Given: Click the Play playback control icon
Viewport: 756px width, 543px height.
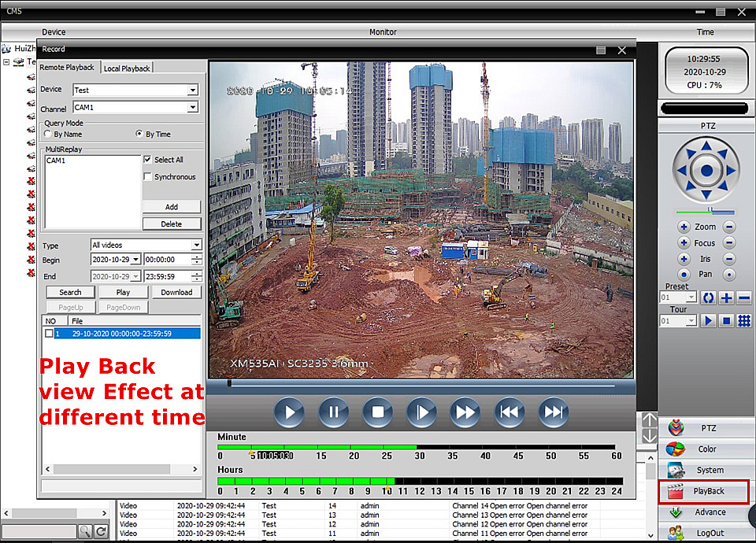Looking at the screenshot, I should 289,412.
